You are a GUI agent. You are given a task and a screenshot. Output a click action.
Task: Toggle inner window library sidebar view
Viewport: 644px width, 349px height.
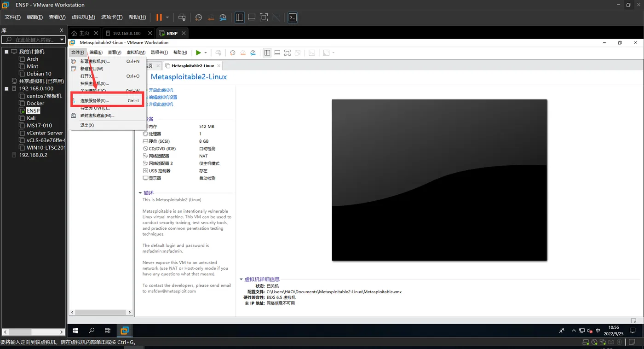pos(267,53)
